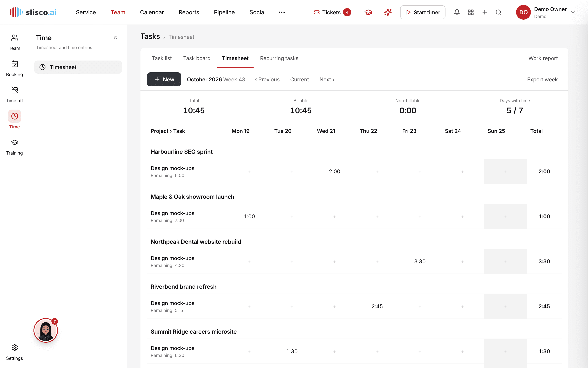Viewport: 588px width, 368px height.
Task: Select Timesheet item in Time panel
Action: coord(78,67)
